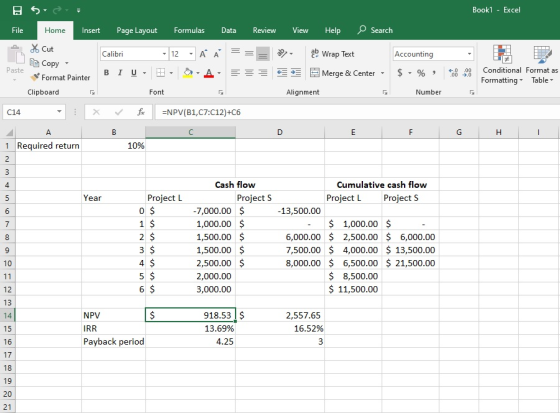
Task: Open the Number dialog launcher
Action: pos(472,92)
